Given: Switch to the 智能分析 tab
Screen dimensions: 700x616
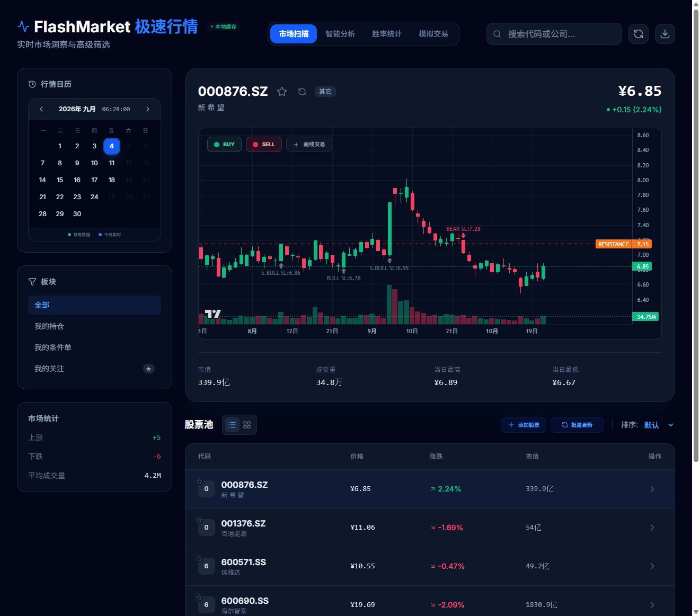Looking at the screenshot, I should (340, 34).
